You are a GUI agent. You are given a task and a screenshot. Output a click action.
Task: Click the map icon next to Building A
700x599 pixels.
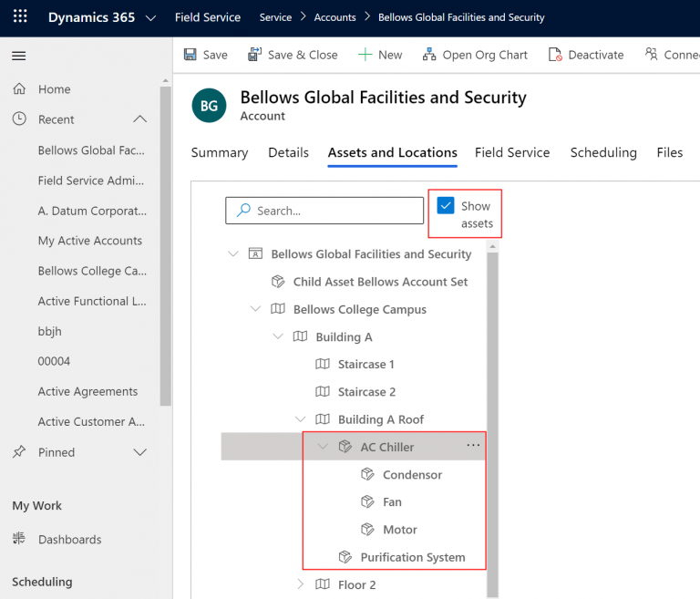click(x=300, y=336)
